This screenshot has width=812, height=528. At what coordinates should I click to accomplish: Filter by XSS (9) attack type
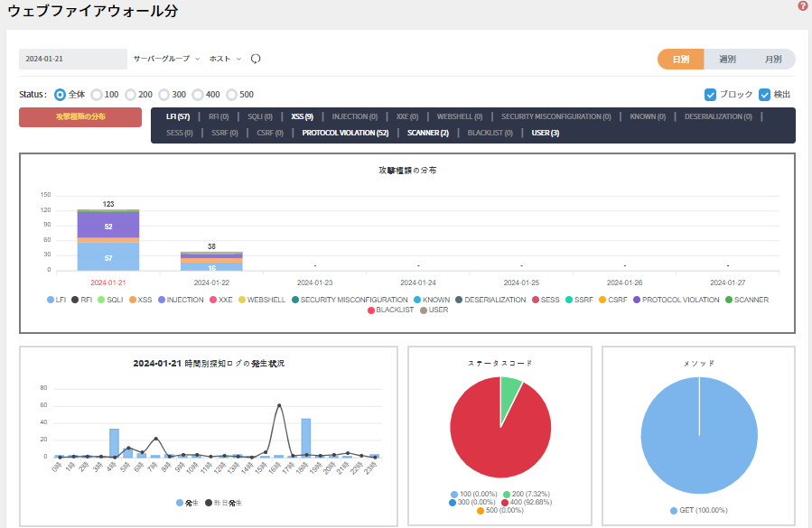(302, 116)
